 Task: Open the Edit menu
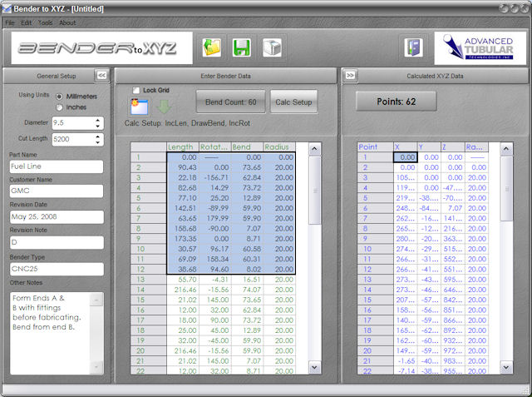(26, 22)
